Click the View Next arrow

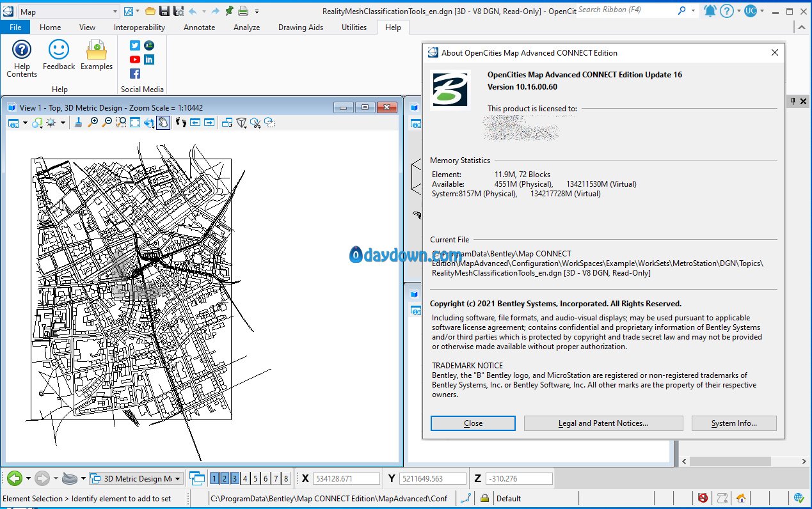(209, 122)
